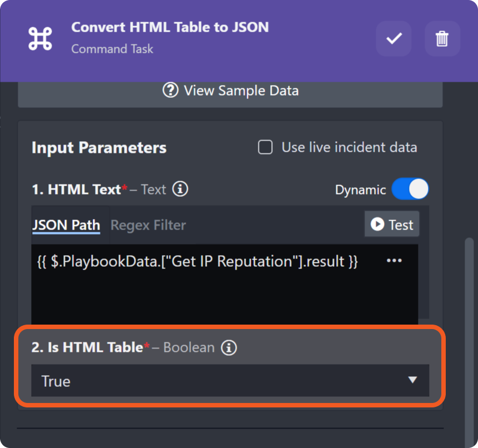Viewport: 478px width, 448px height.
Task: Click the View Sample Data text
Action: pyautogui.click(x=241, y=90)
